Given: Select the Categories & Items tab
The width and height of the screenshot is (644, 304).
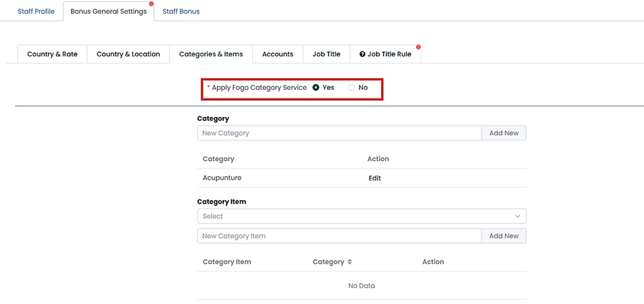Looking at the screenshot, I should pyautogui.click(x=211, y=54).
